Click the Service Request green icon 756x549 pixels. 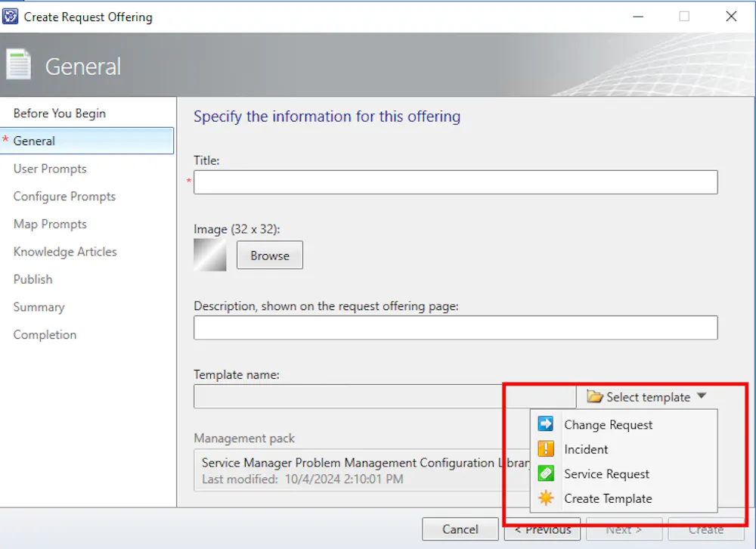pyautogui.click(x=545, y=473)
